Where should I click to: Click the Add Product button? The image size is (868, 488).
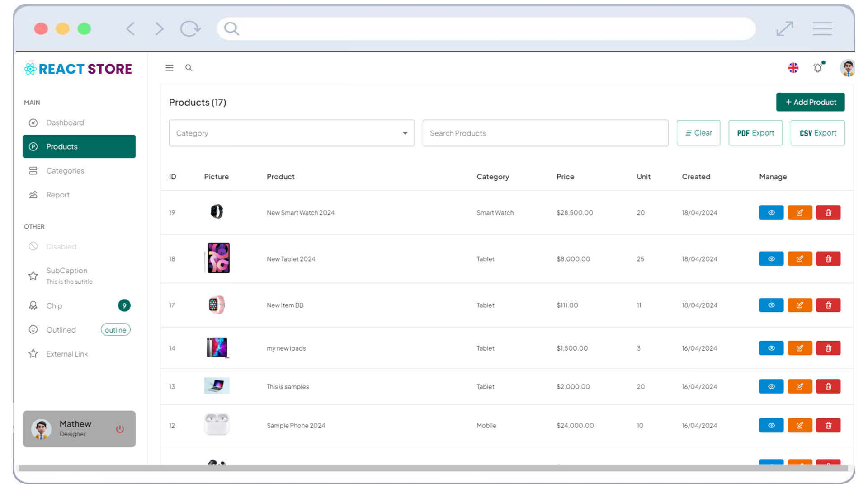(810, 102)
